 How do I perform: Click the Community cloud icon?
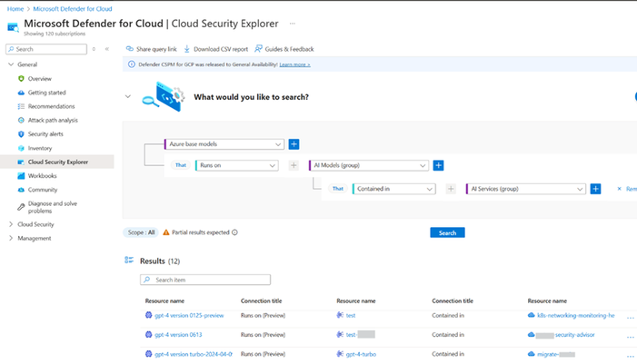(x=21, y=190)
